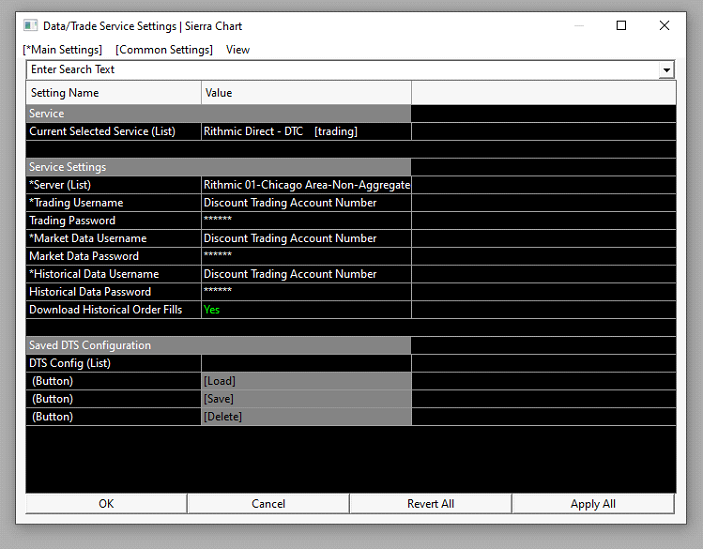703x549 pixels.
Task: Open the Server list showing Rithmic 01-Chicago
Action: 305,185
